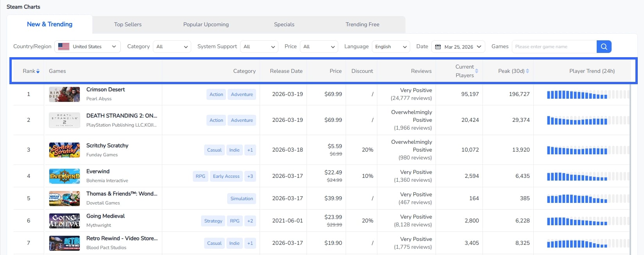Sort table by Rank arrows
The height and width of the screenshot is (255, 644).
click(38, 71)
